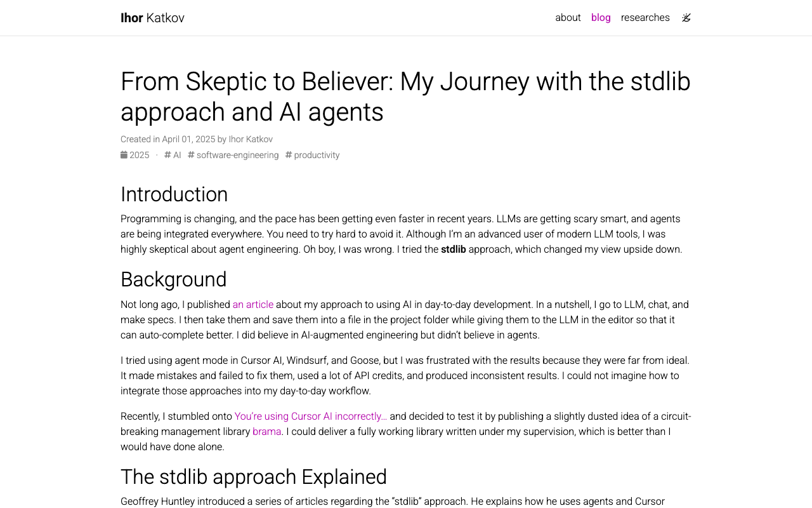The height and width of the screenshot is (508, 812).
Task: Toggle the theme using the crescent moon icon
Action: click(x=686, y=18)
